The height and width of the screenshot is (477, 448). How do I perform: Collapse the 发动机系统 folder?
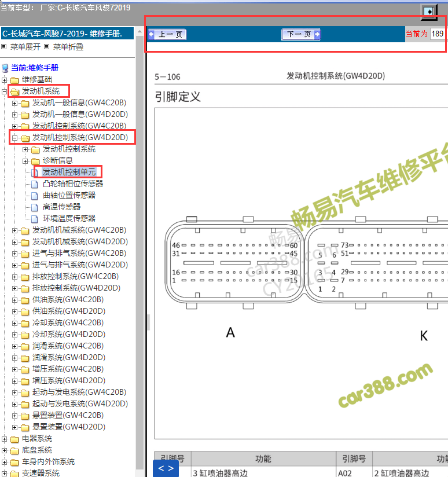(x=4, y=91)
